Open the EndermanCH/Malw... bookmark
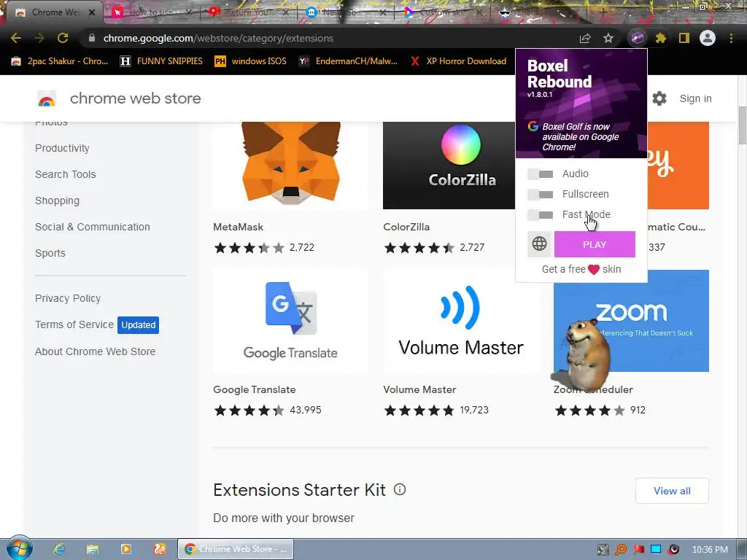Viewport: 747px width, 560px height. pos(348,61)
